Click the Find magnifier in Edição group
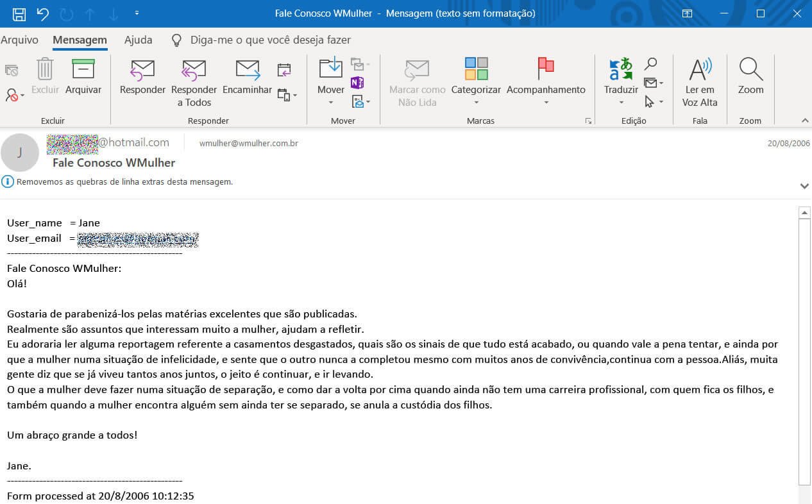 click(x=650, y=65)
